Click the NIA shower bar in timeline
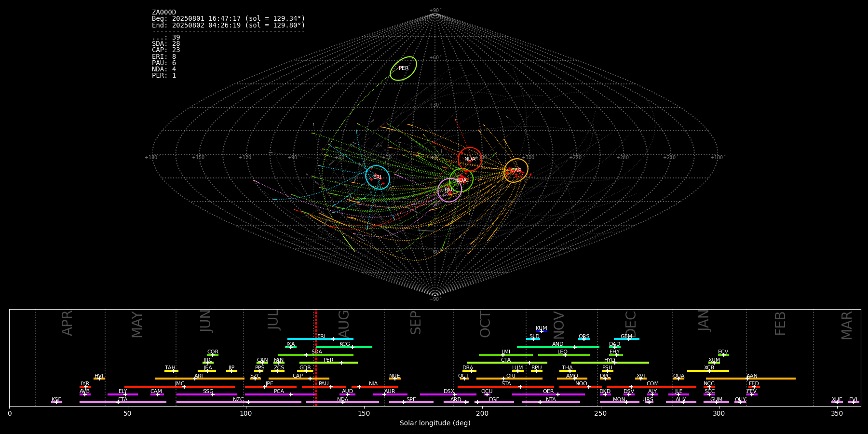This screenshot has height=434, width=868. point(375,386)
